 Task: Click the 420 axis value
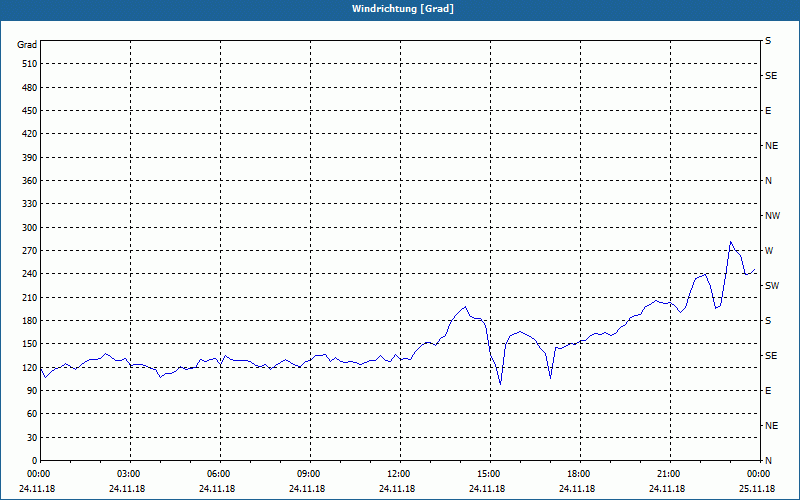tap(30, 134)
